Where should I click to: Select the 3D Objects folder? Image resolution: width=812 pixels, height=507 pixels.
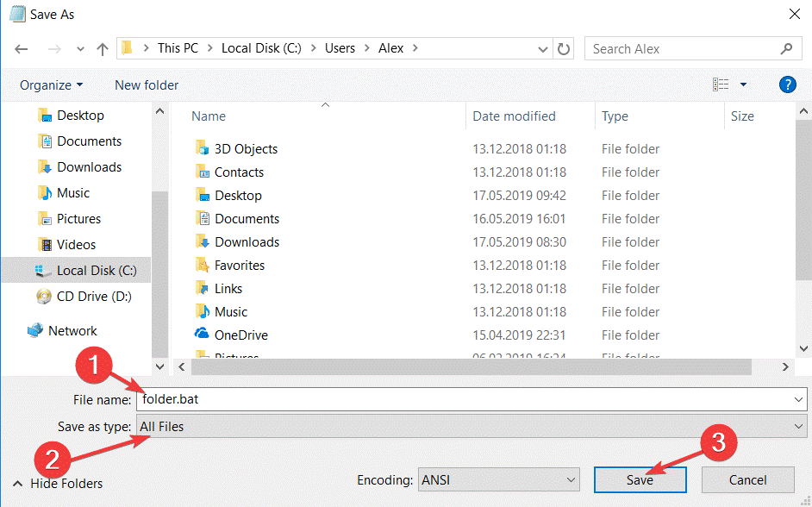(x=246, y=149)
